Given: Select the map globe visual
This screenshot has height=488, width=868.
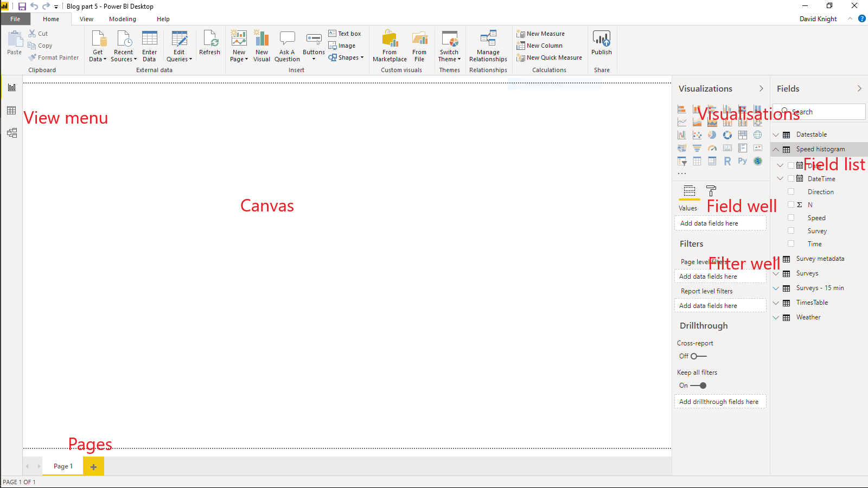Looking at the screenshot, I should point(758,135).
